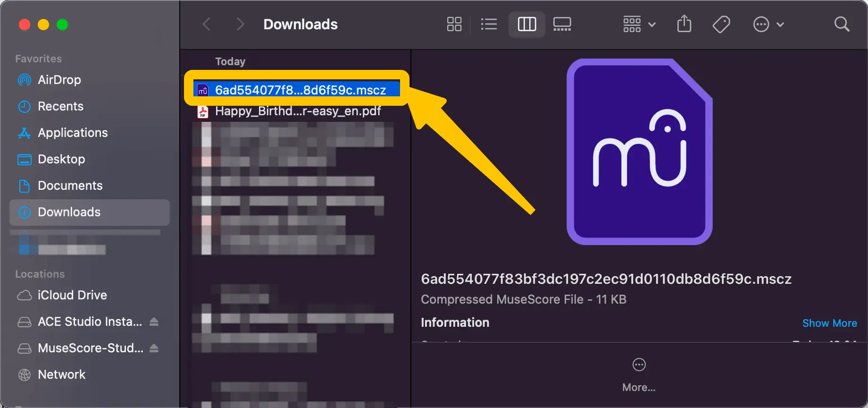Screen dimensions: 868x408
Task: Select Downloads in the sidebar
Action: coord(90,212)
